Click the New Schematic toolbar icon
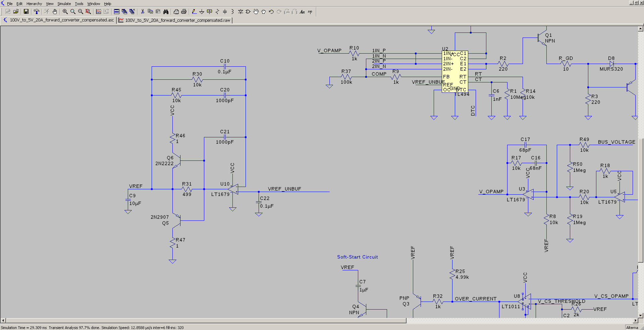The height and width of the screenshot is (330, 644). pos(8,12)
